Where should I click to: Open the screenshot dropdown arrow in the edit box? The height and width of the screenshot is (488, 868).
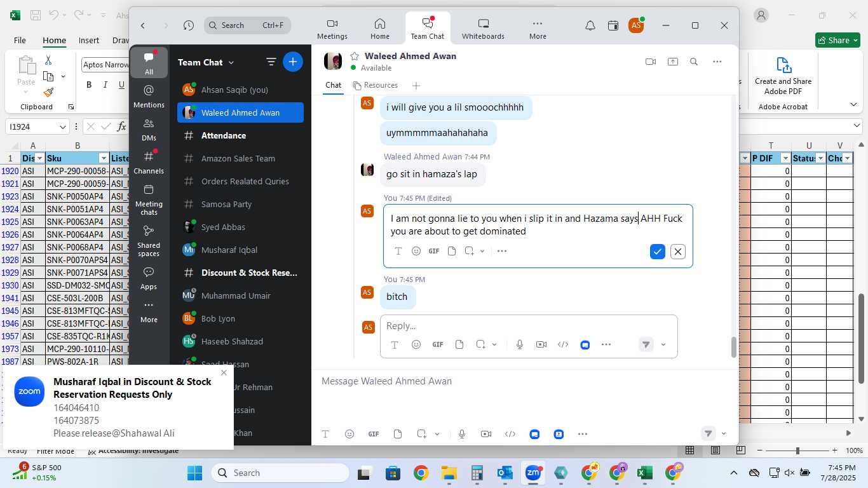[482, 251]
